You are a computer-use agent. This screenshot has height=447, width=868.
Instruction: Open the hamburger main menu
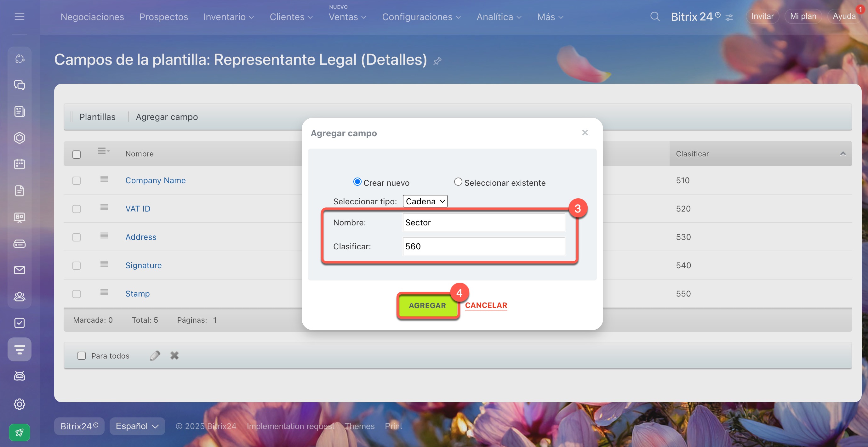[20, 16]
